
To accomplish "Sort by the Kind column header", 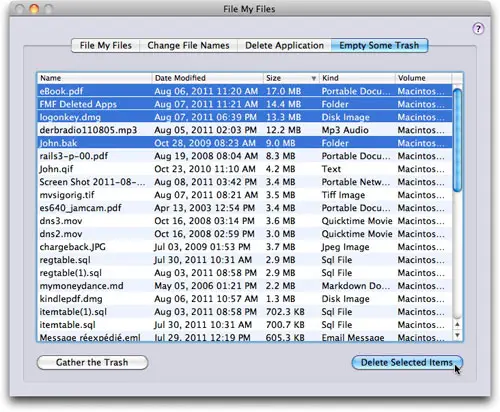I will (357, 78).
